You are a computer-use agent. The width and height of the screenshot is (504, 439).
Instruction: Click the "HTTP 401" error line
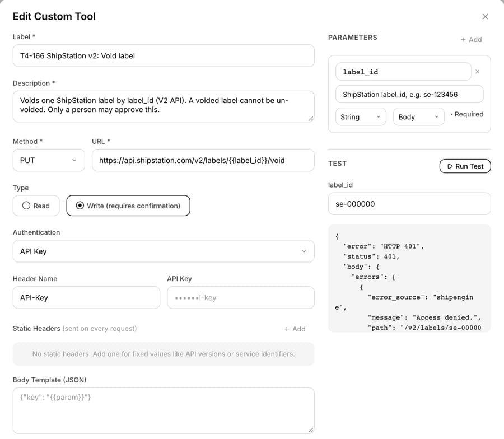[384, 246]
